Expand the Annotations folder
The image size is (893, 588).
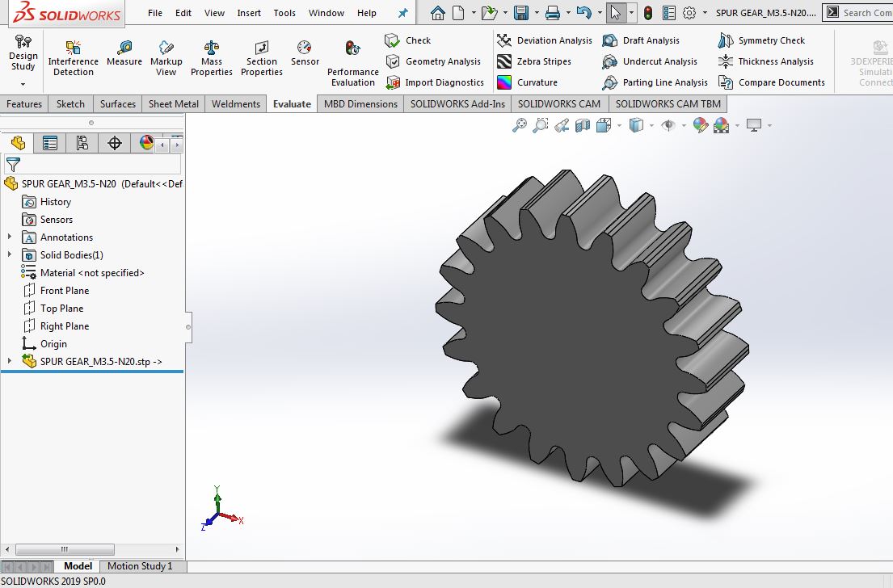pyautogui.click(x=10, y=236)
